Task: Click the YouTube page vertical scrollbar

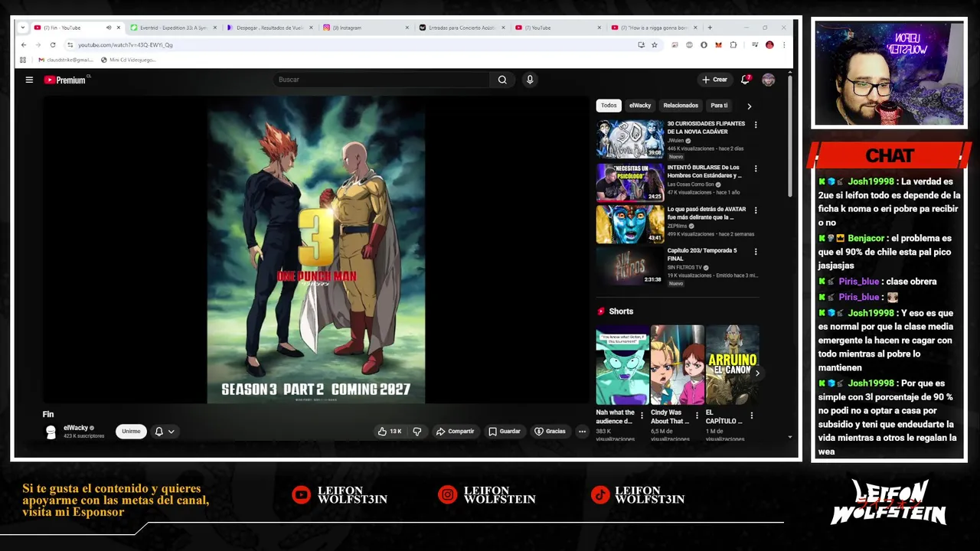Action: coord(789,138)
